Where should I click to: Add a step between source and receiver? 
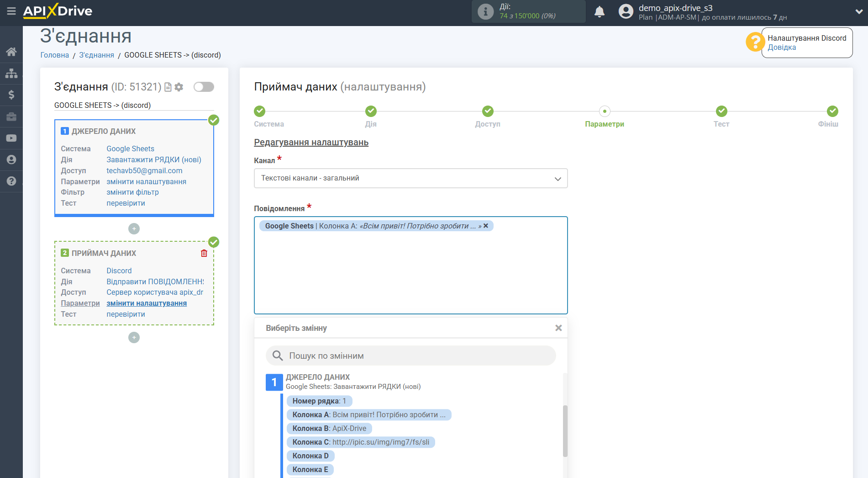(x=134, y=228)
